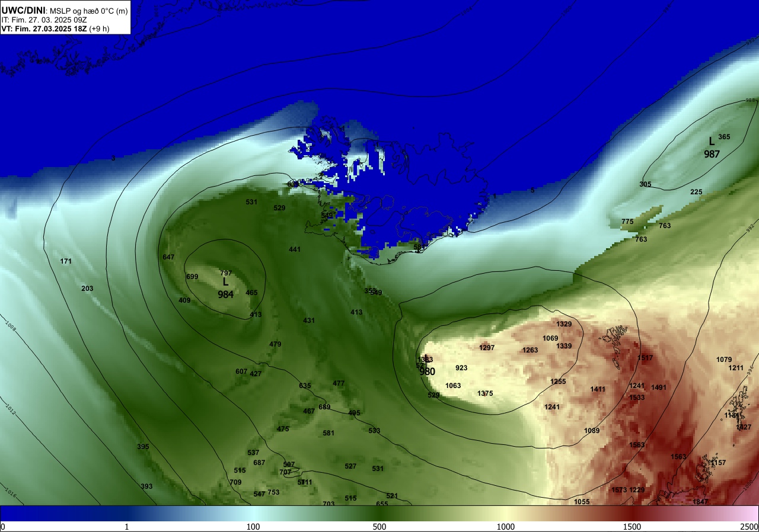
Task: Click the height value 393
Action: (146, 486)
